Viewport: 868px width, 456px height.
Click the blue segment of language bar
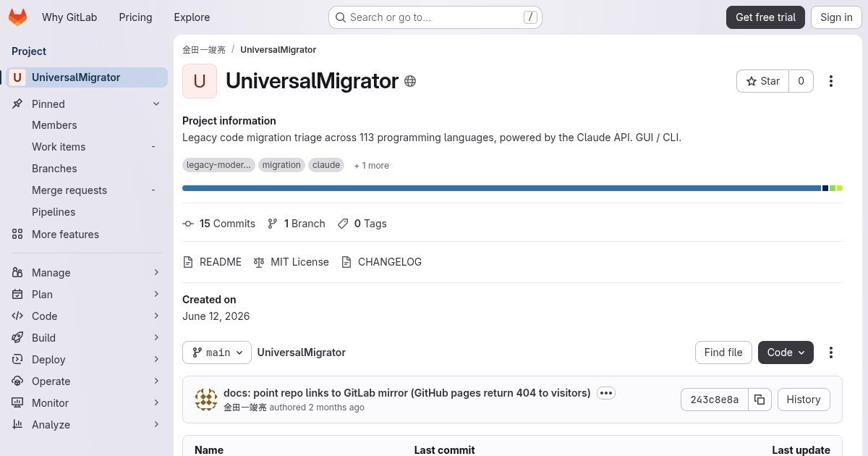tap(501, 188)
